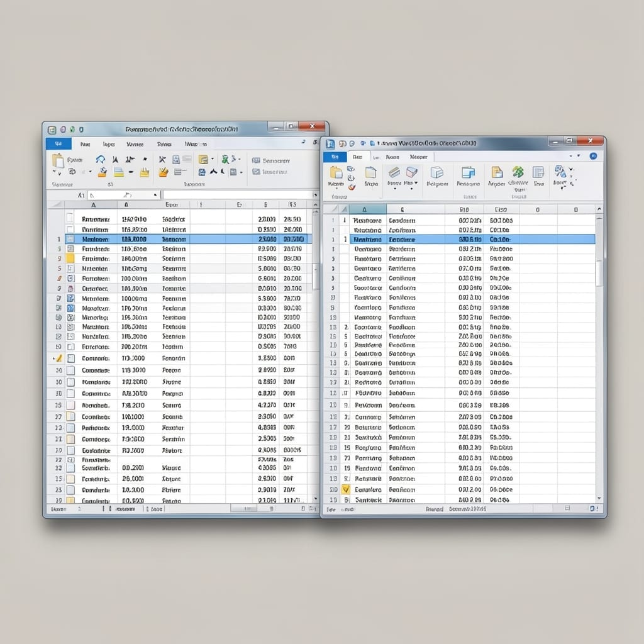Viewport: 644px width, 644px height.
Task: Click the round blue help icon in right window
Action: [x=593, y=156]
